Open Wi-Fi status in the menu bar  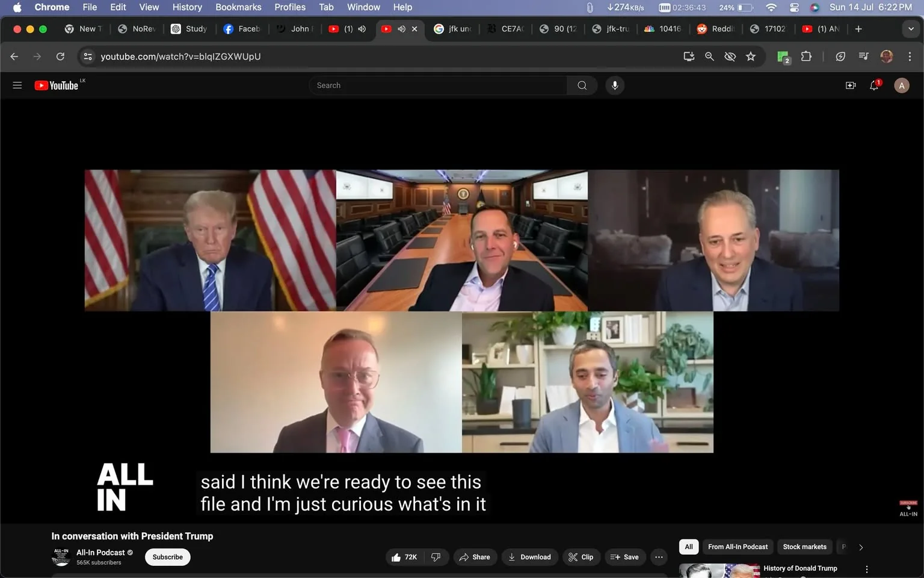(771, 7)
